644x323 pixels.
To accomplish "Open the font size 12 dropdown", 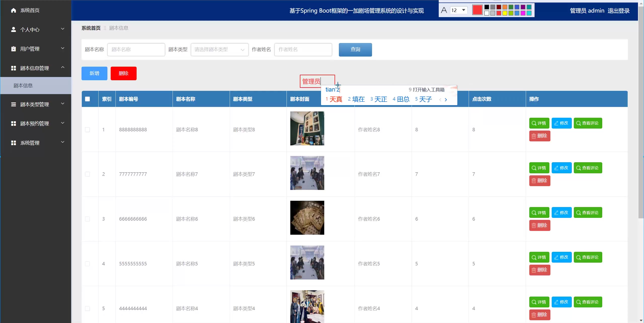I will pyautogui.click(x=463, y=10).
